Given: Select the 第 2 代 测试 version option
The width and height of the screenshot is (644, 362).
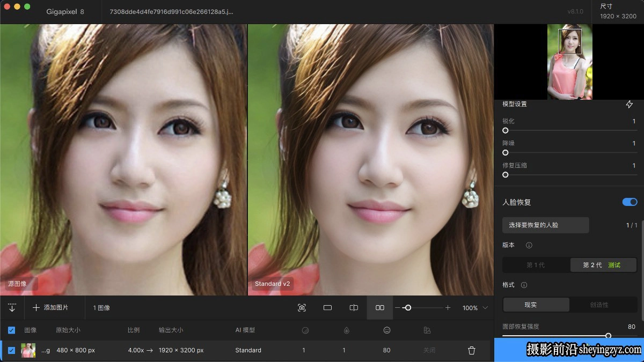Looking at the screenshot, I should tap(603, 265).
